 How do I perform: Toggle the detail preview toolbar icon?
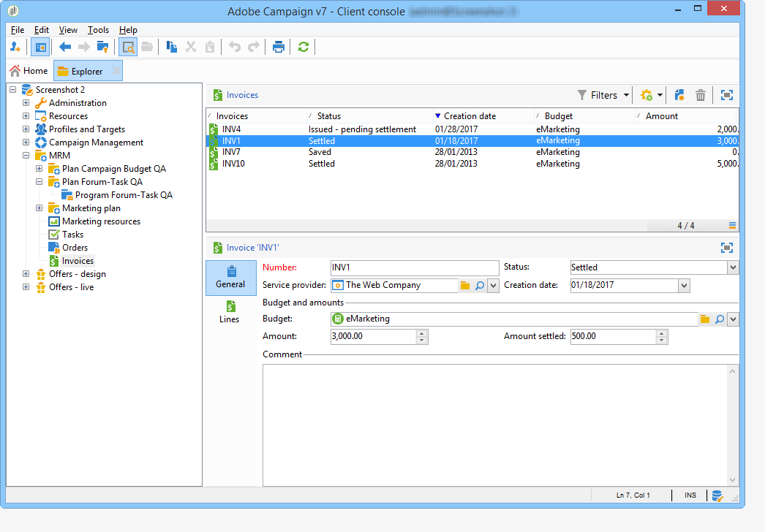click(128, 47)
